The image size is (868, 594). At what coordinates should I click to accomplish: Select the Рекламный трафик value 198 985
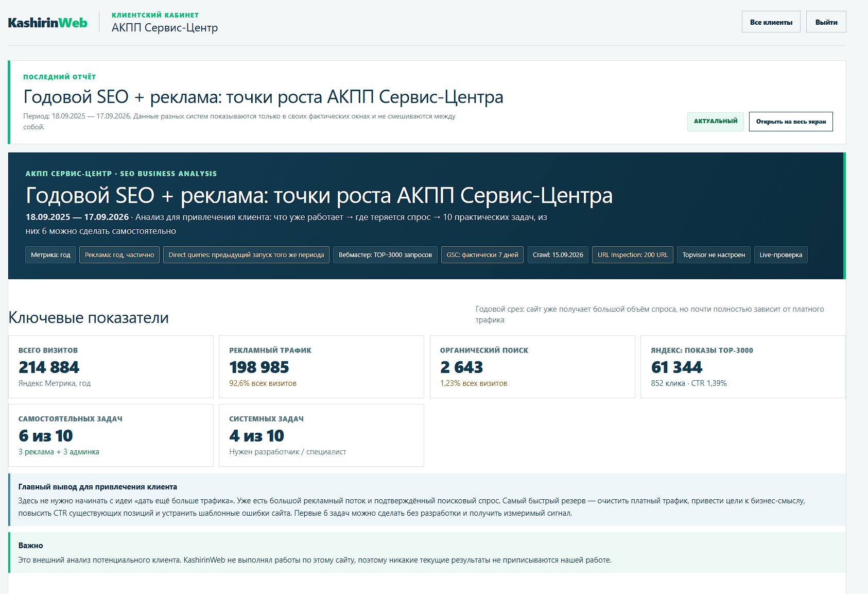coord(259,367)
